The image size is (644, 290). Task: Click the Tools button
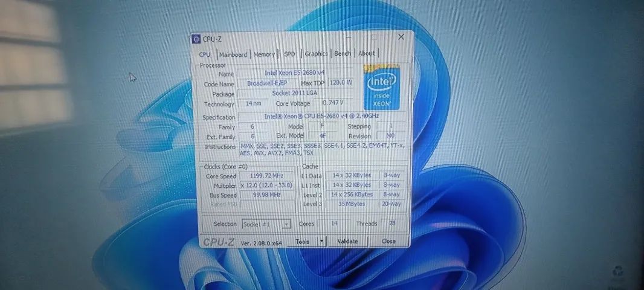[302, 242]
